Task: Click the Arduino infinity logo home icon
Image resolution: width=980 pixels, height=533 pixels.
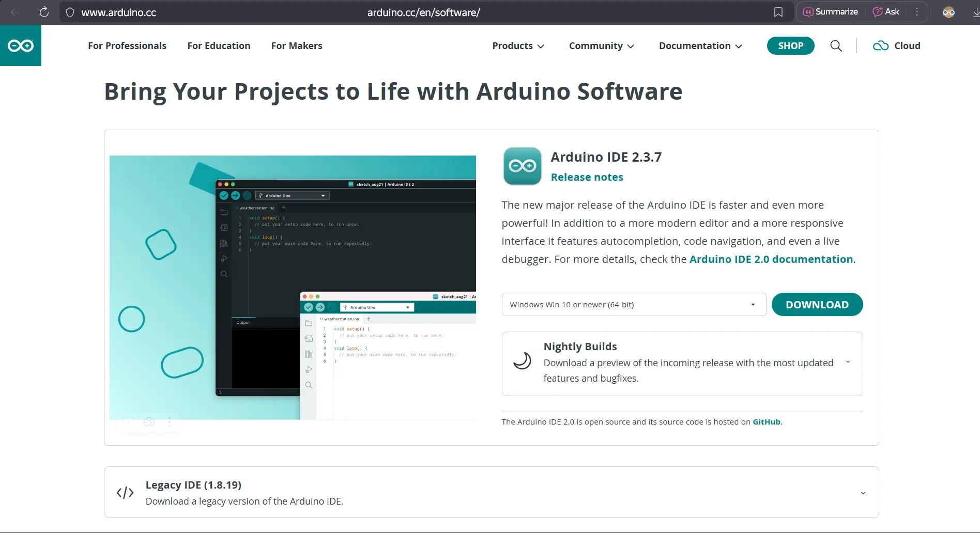Action: coord(21,45)
